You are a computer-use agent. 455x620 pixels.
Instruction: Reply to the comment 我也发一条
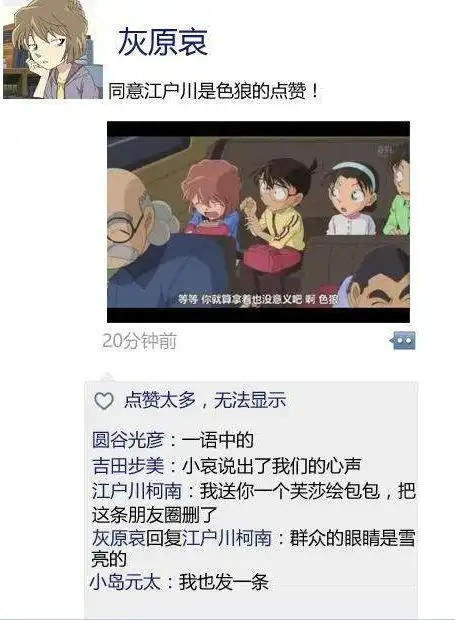pos(224,582)
